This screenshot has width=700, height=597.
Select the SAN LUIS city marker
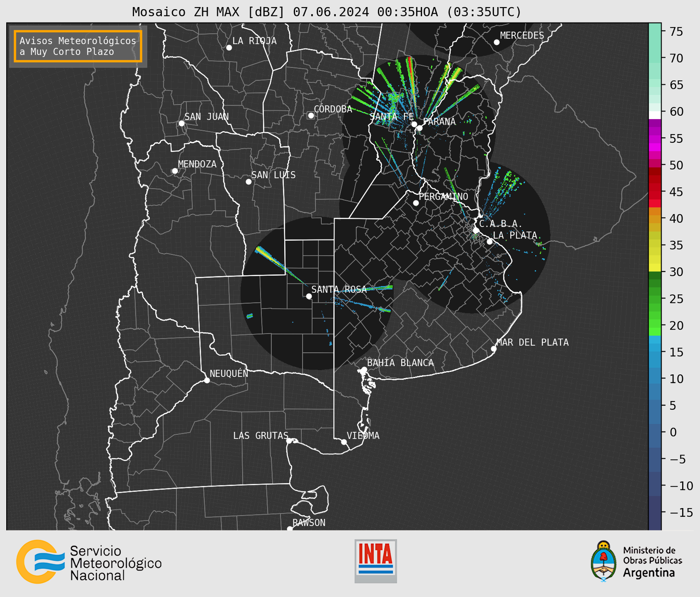249,182
